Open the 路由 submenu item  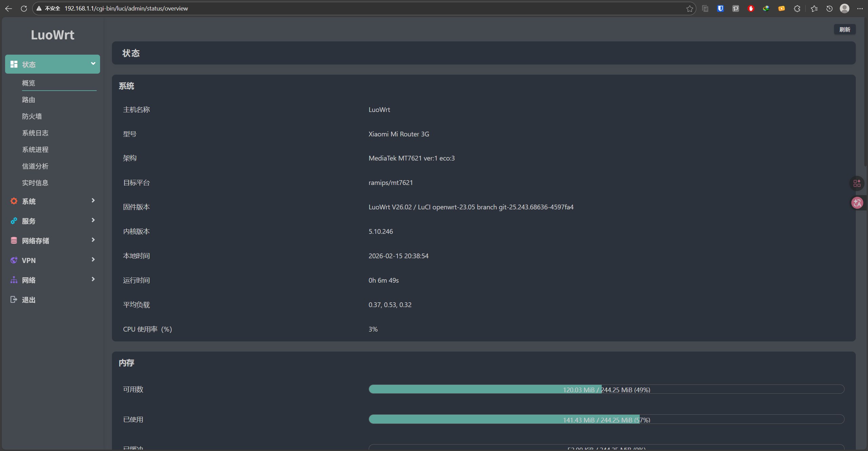pos(29,100)
